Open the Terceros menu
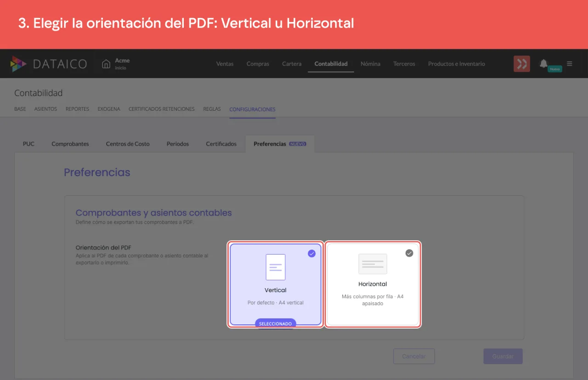Image resolution: width=588 pixels, height=380 pixels. (x=404, y=64)
